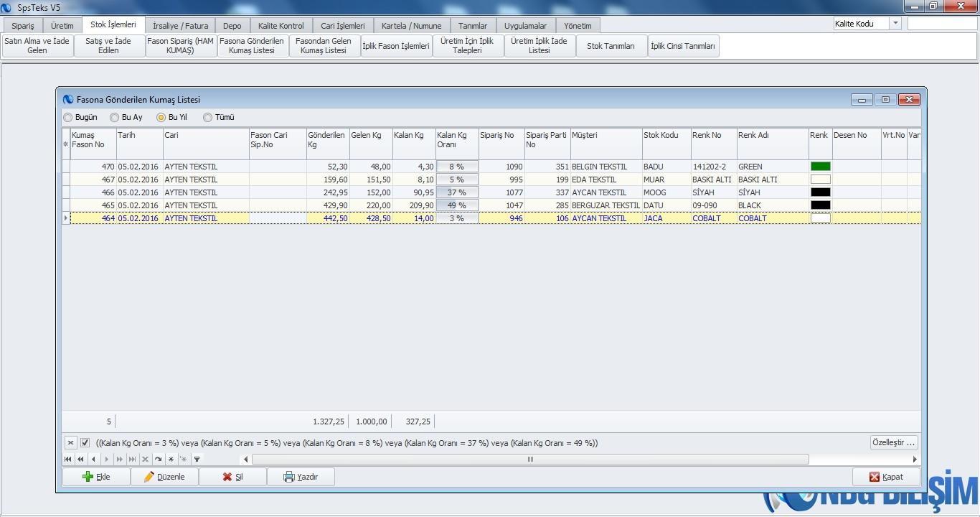Click the Ekle button to add a record
The width and height of the screenshot is (980, 517).
(x=97, y=477)
